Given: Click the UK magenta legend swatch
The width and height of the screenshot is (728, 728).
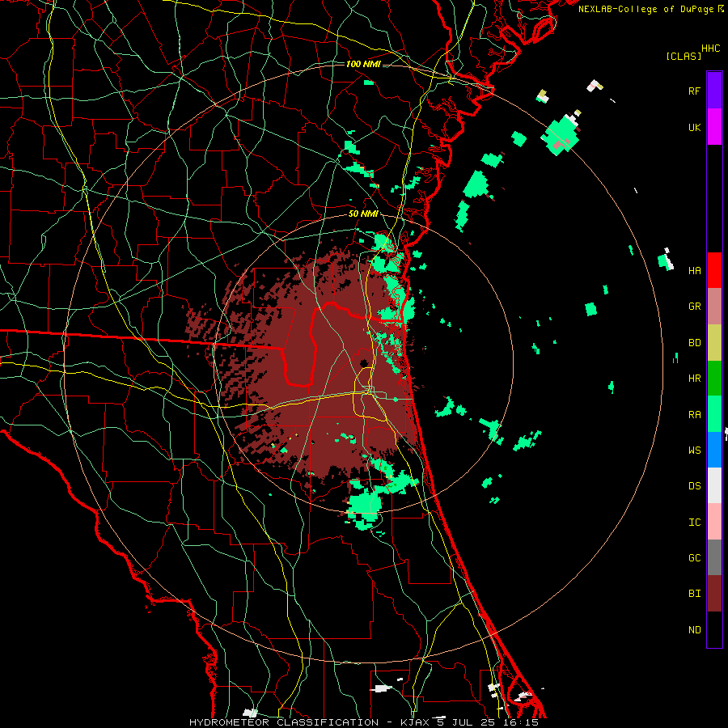Looking at the screenshot, I should click(x=714, y=127).
